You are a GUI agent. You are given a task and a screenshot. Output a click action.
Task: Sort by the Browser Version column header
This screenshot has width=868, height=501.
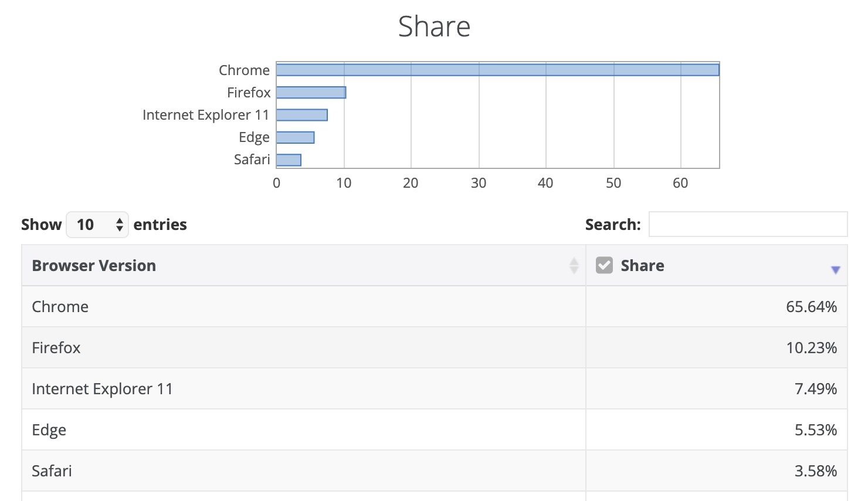(94, 266)
